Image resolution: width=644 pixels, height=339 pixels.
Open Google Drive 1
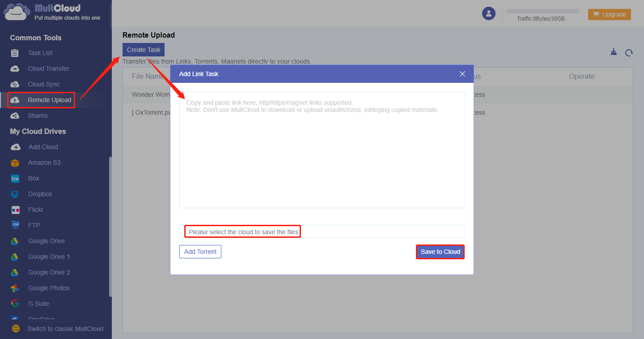pyautogui.click(x=49, y=257)
